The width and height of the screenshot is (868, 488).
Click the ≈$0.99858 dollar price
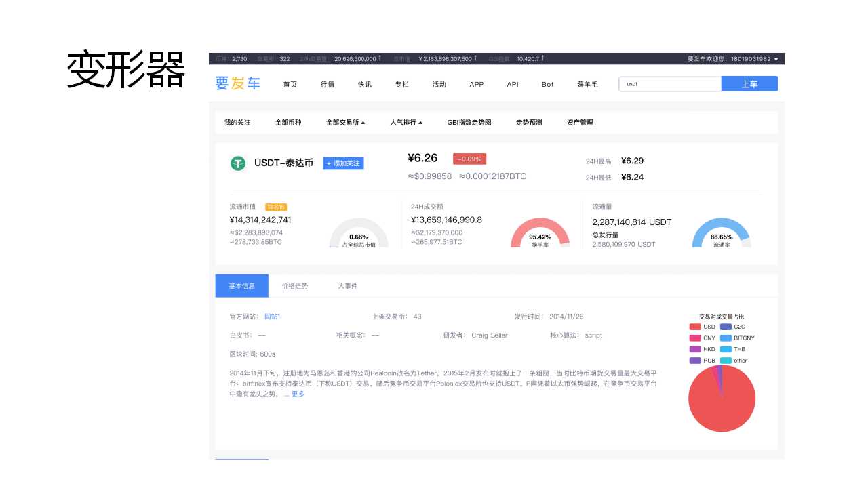click(429, 176)
